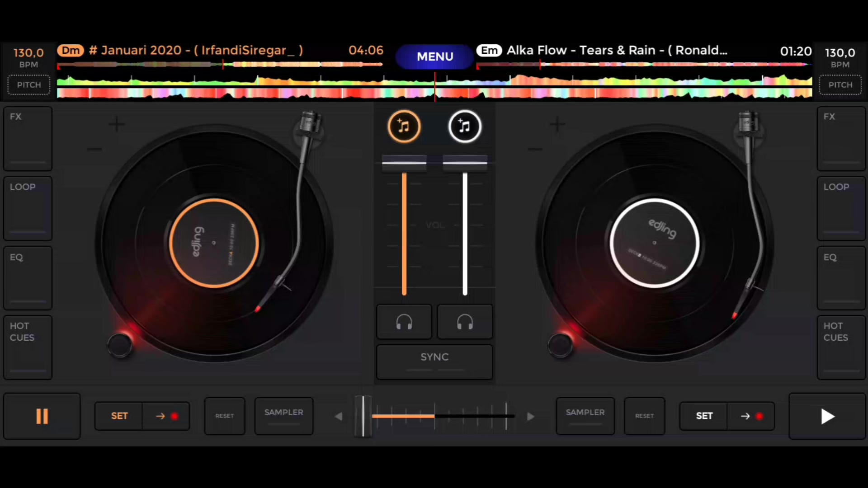The image size is (868, 488).
Task: Click the Dm key badge
Action: pyautogui.click(x=71, y=50)
